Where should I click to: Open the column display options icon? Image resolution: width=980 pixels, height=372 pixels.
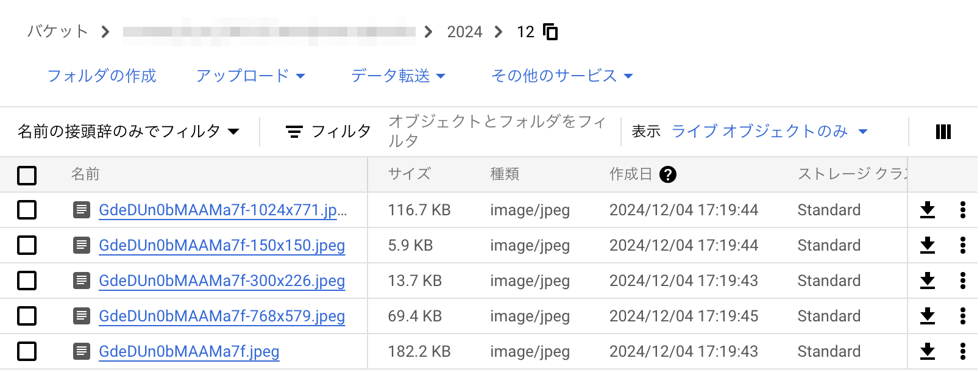(943, 132)
